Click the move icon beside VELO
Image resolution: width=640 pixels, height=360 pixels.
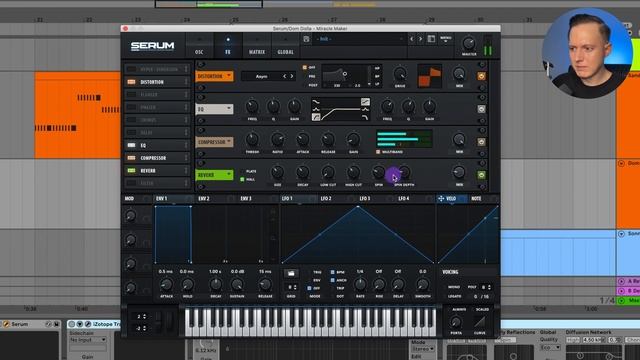[x=441, y=198]
